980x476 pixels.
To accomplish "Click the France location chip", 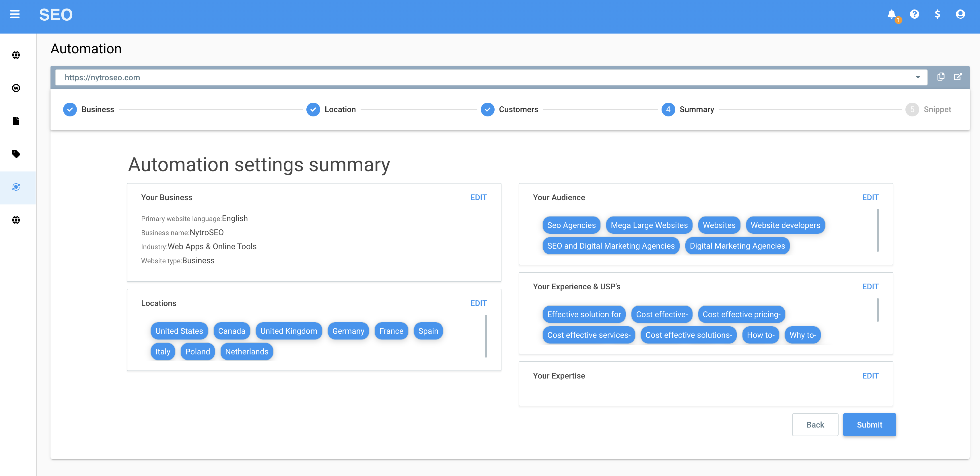I will click(391, 331).
